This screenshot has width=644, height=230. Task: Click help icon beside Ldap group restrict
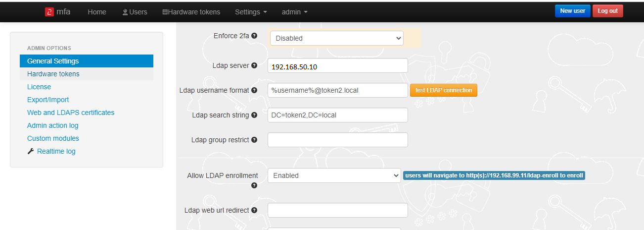point(254,140)
